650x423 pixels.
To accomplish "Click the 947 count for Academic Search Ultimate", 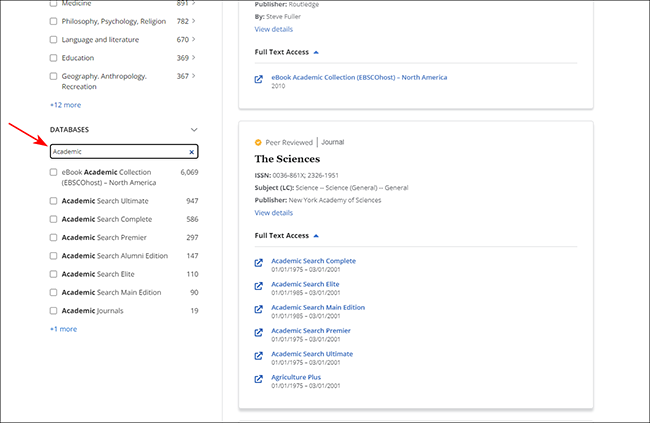I will pyautogui.click(x=192, y=201).
